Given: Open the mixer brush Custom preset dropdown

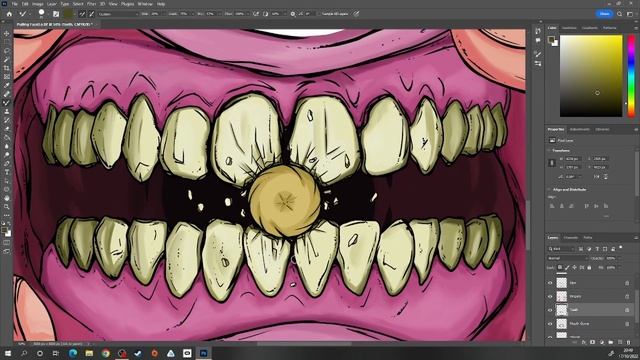Looking at the screenshot, I should [118, 14].
